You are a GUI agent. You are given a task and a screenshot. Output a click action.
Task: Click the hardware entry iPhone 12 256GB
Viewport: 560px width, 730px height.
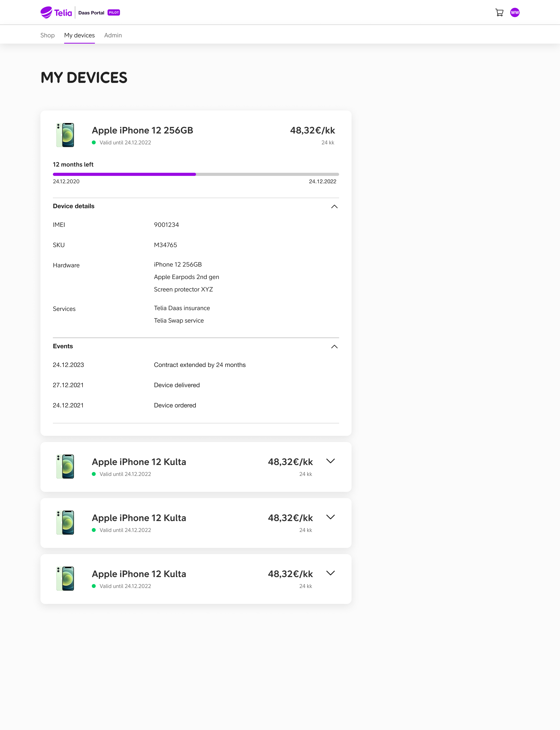pos(178,264)
